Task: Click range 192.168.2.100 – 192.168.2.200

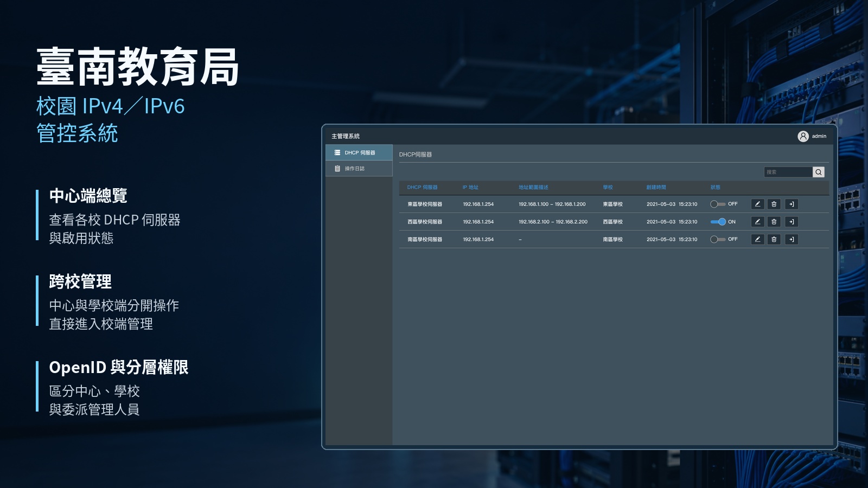Action: [553, 222]
